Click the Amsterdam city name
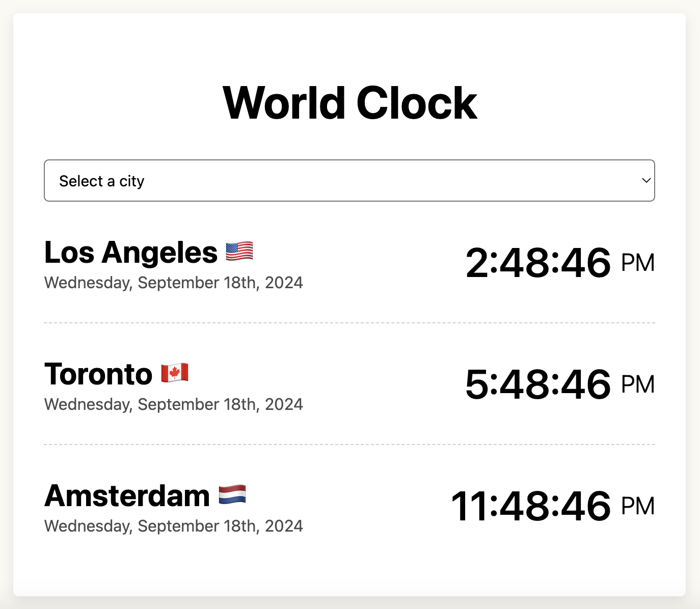Viewport: 700px width, 609px height. coord(126,495)
